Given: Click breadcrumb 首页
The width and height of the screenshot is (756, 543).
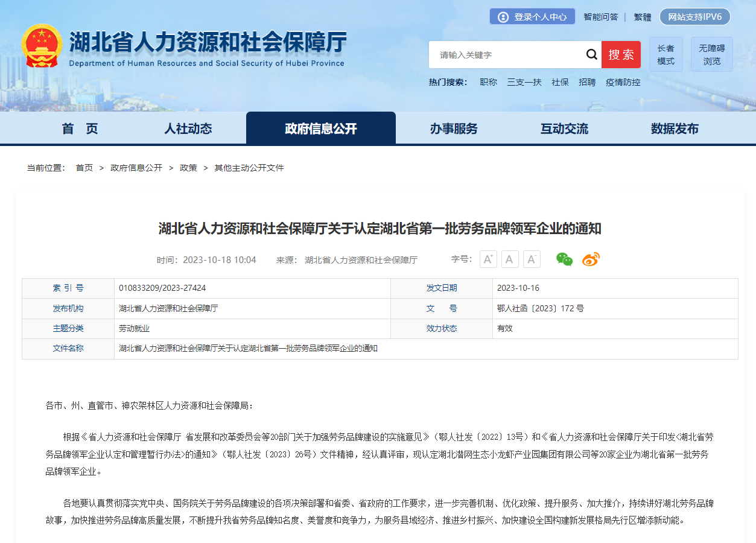Looking at the screenshot, I should coord(84,168).
